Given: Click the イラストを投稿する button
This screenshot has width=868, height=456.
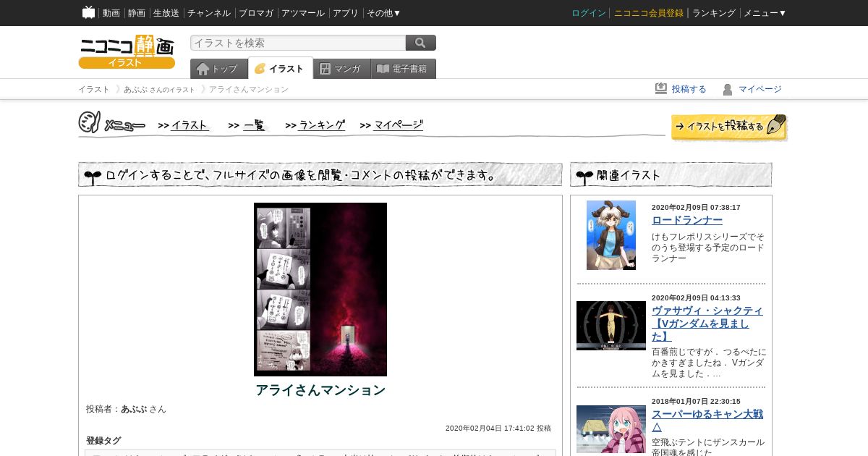Looking at the screenshot, I should click(729, 127).
